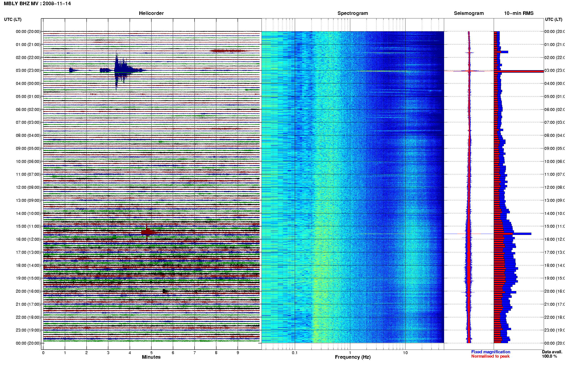588x368 pixels.
Task: Click the tallest RMS bar at 03:00
Action: (x=519, y=71)
